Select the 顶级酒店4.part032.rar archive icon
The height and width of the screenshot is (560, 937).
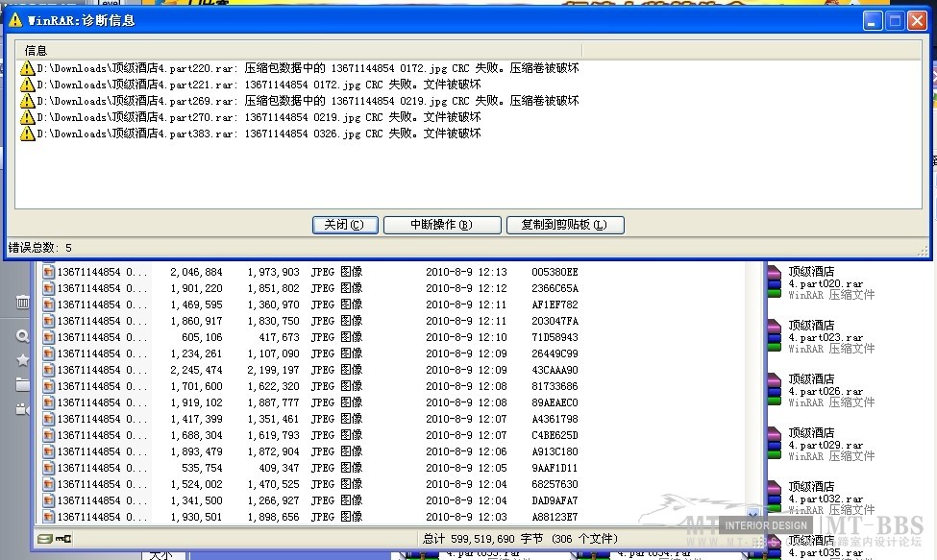tap(774, 497)
